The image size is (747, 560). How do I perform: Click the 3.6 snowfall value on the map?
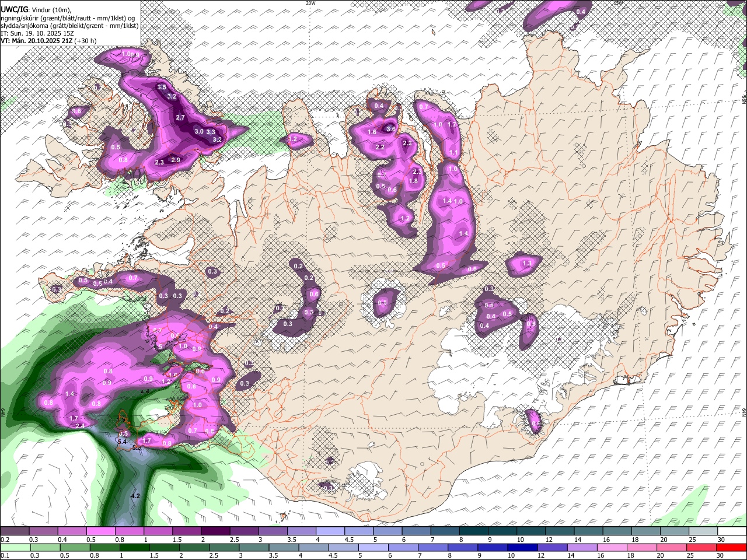(x=391, y=129)
